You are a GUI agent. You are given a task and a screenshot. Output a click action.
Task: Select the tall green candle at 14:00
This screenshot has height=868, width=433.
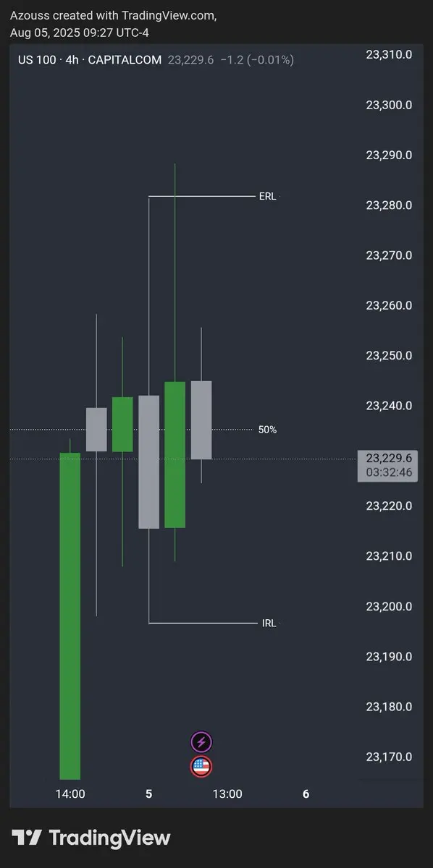[70, 616]
